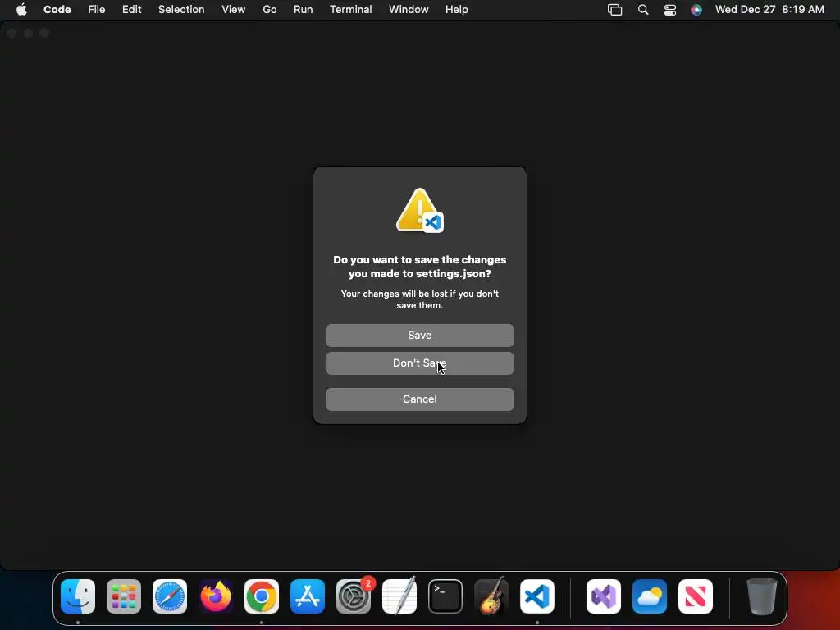Viewport: 840px width, 630px height.
Task: Choose Don't Save in the dialog
Action: 419,363
